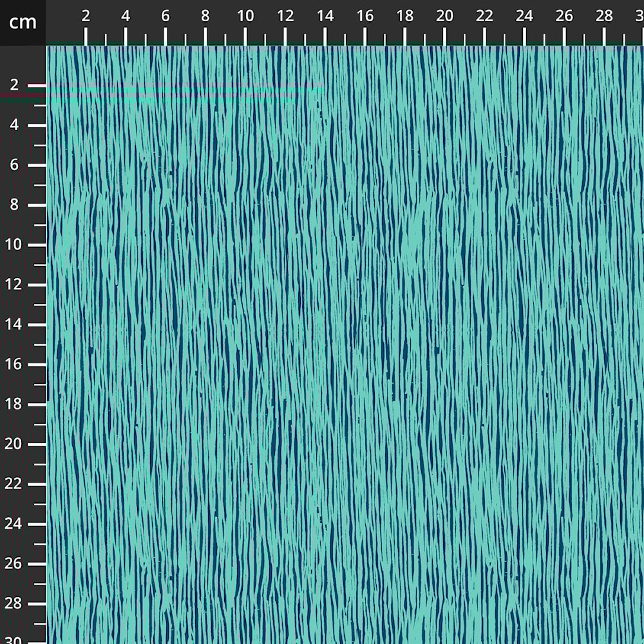Click the 26 mark on the left ruler
The image size is (644, 644).
click(x=15, y=564)
